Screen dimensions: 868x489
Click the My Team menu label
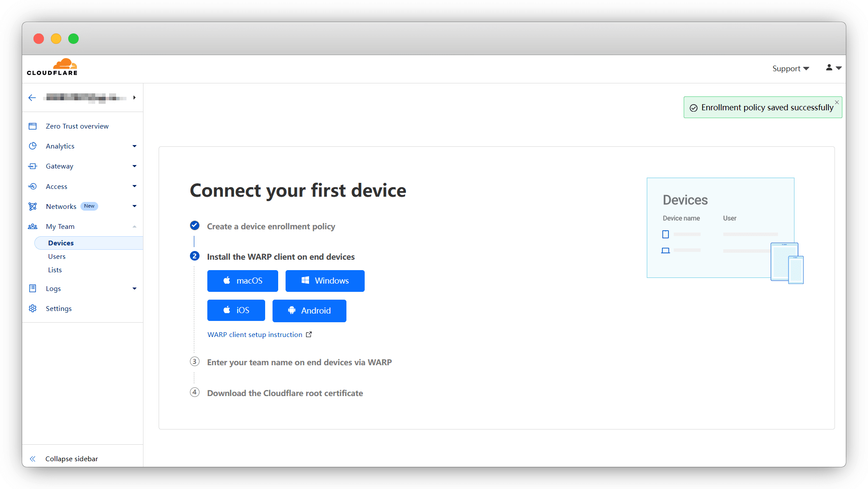click(x=60, y=226)
